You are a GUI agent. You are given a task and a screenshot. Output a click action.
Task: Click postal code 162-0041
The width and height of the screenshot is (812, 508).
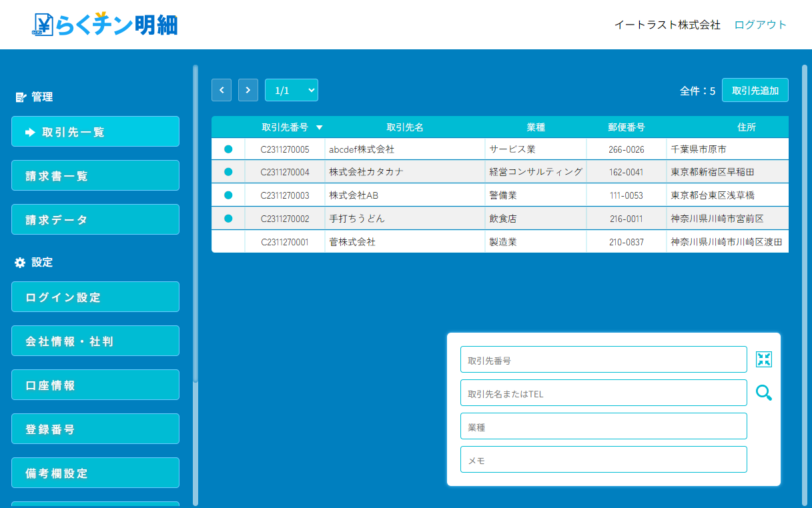click(x=627, y=172)
